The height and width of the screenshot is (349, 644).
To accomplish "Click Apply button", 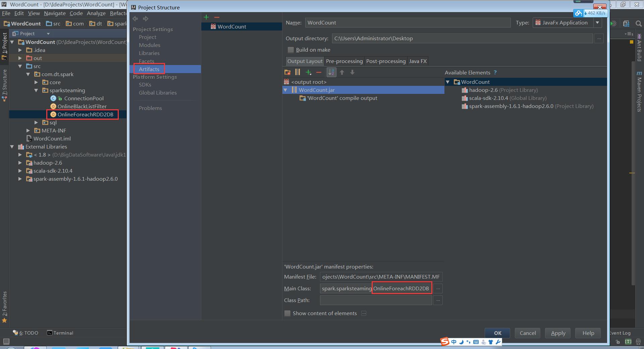I will pyautogui.click(x=558, y=333).
